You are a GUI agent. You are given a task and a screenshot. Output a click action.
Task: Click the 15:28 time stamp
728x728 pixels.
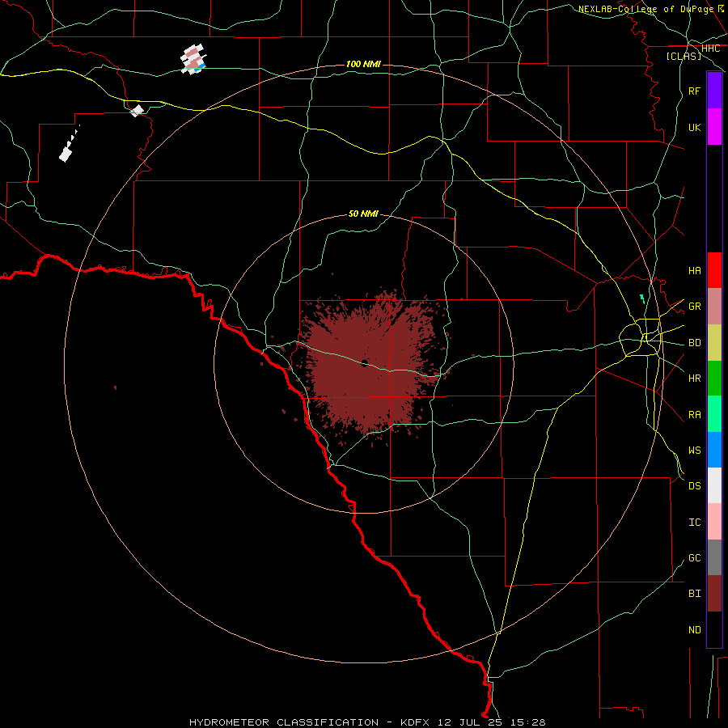529,722
